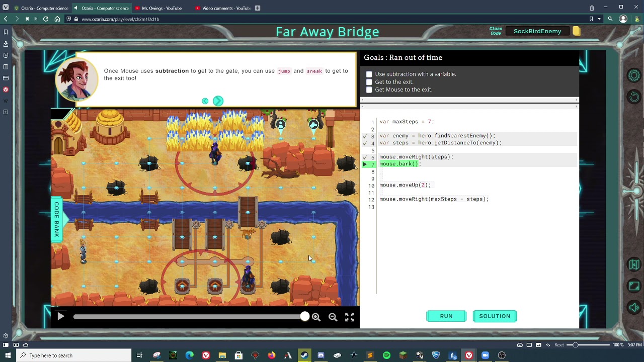Open Notes panel in sidebar
Screen dimensions: 644x362
coord(6,67)
